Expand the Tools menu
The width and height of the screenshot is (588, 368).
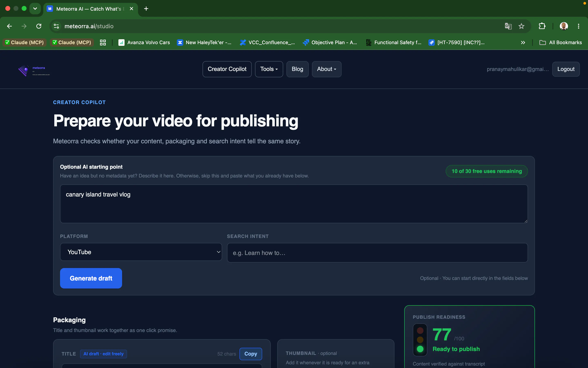(x=269, y=69)
